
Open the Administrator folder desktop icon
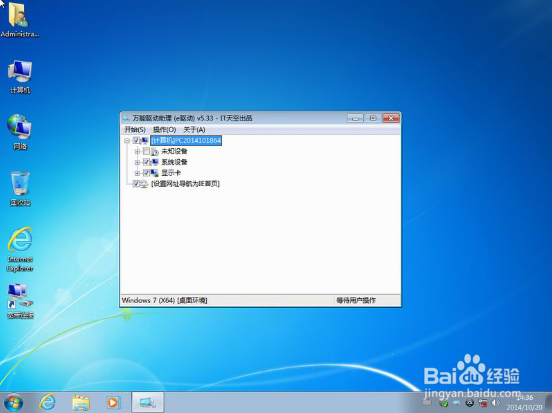coord(19,20)
